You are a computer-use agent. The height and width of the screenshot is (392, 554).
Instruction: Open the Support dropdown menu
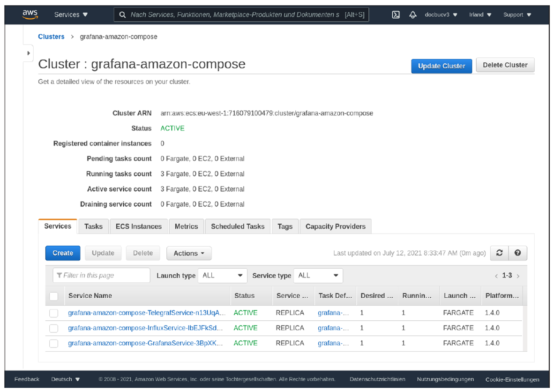[x=517, y=15]
